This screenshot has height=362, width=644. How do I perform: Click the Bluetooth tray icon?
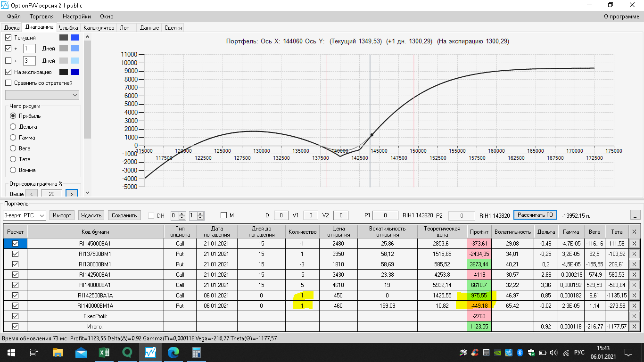pos(520,353)
